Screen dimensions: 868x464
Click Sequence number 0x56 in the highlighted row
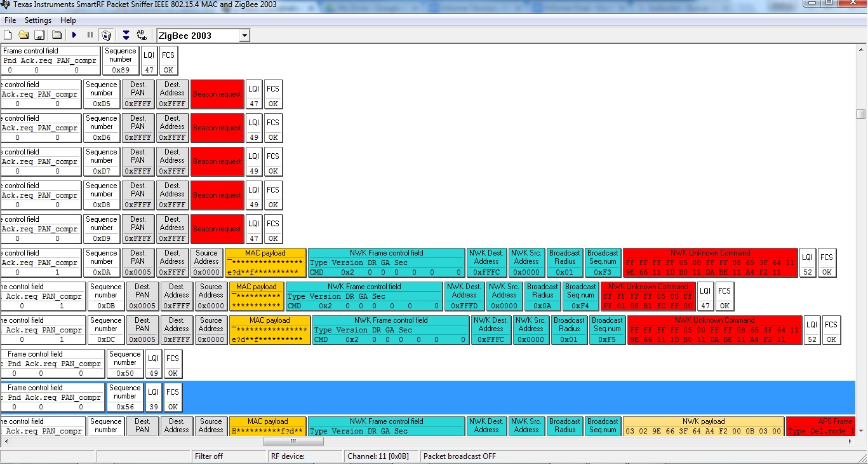click(x=125, y=397)
